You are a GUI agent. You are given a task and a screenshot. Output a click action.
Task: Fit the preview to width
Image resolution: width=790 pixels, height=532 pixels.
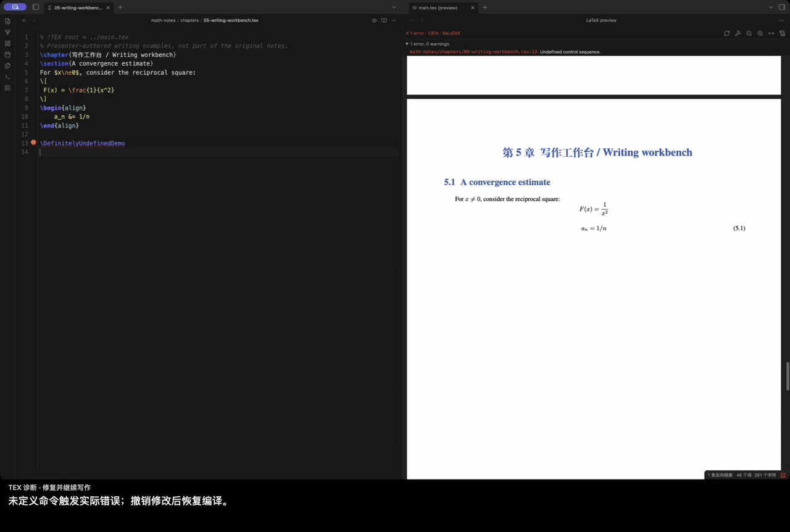(x=771, y=33)
